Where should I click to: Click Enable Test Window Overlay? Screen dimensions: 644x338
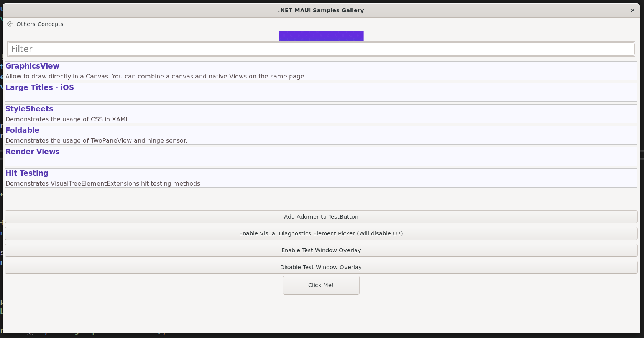point(321,250)
